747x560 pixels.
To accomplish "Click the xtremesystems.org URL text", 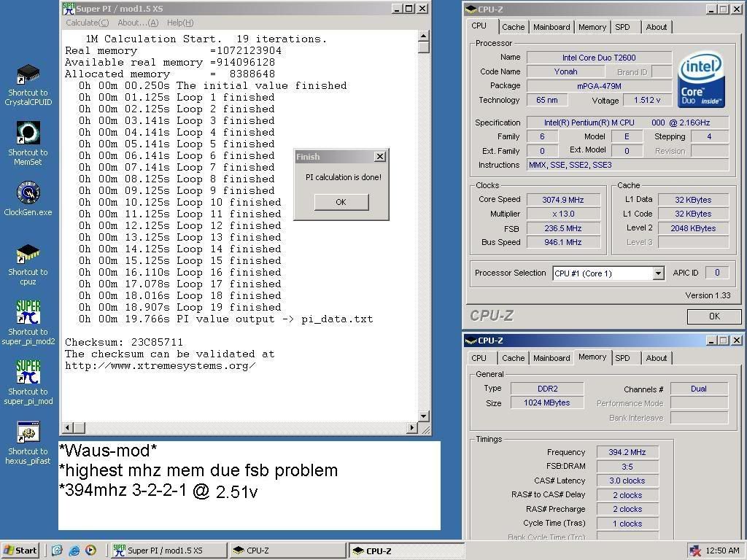I will coord(160,366).
